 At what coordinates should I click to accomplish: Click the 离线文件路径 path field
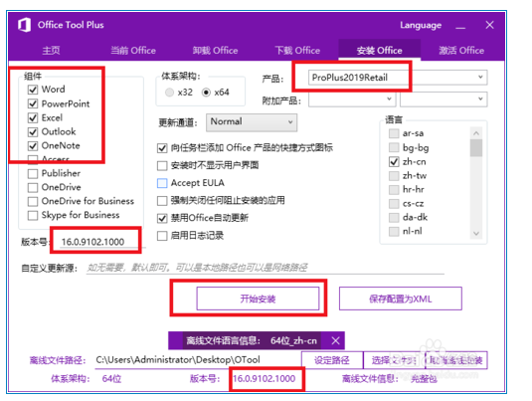[198, 360]
